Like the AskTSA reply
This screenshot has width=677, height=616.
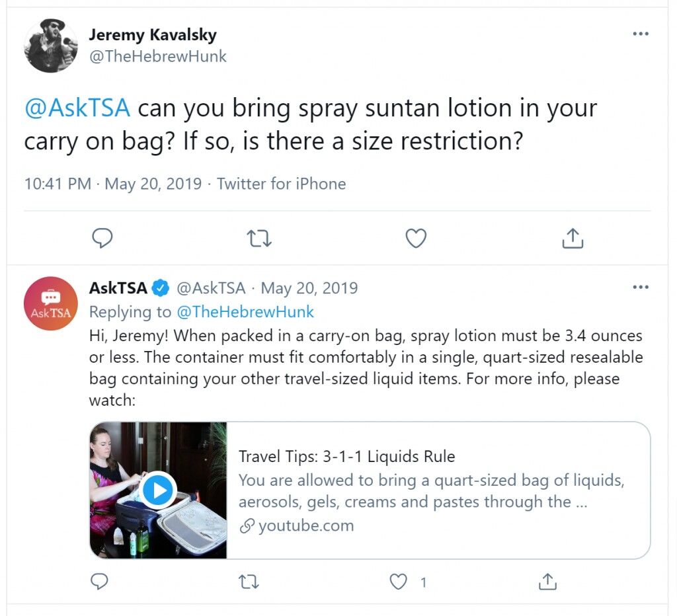398,582
